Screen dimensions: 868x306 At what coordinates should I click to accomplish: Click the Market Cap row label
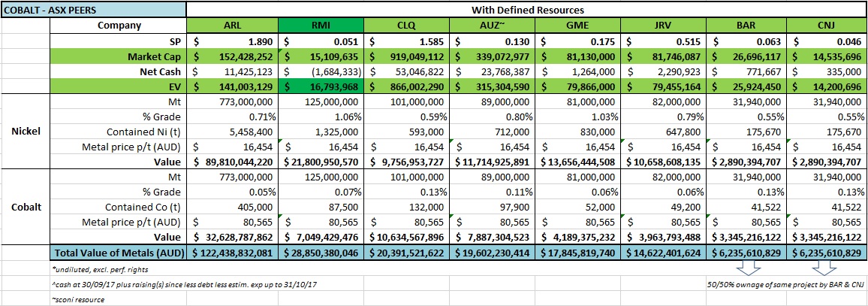pos(119,56)
